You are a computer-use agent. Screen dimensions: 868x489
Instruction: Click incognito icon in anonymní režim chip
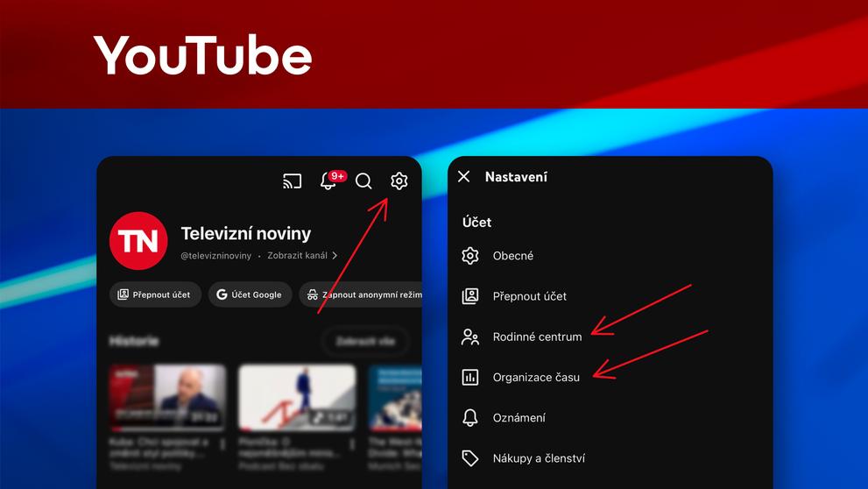(x=313, y=294)
